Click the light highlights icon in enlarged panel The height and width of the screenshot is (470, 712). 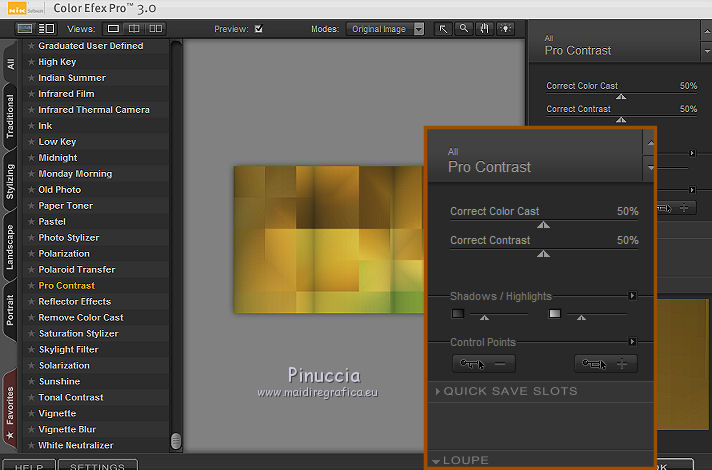(554, 313)
